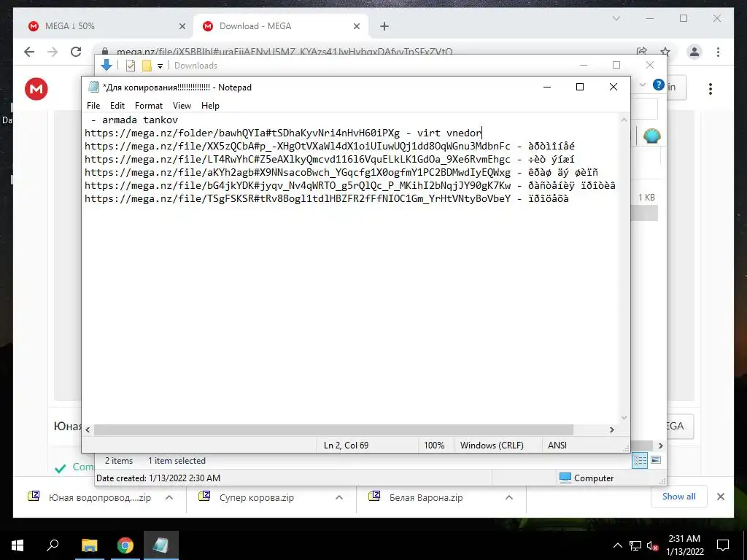
Task: Click Show all downloads
Action: click(678, 497)
